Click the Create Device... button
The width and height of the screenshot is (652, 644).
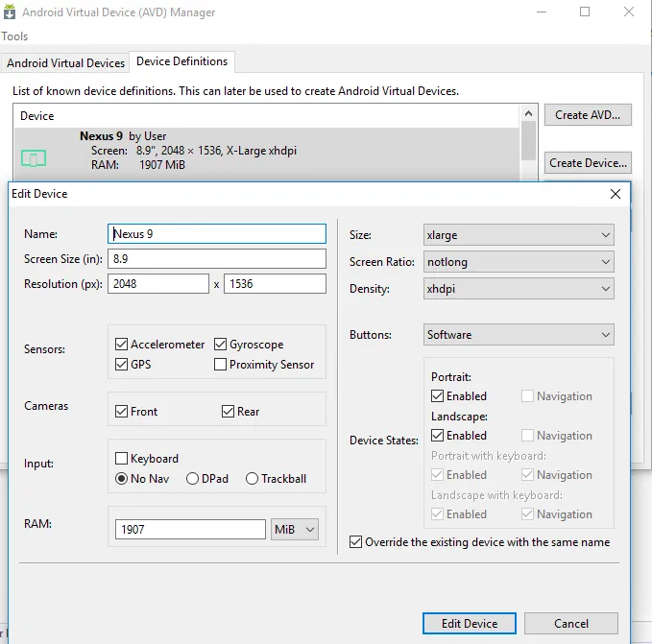tap(588, 163)
